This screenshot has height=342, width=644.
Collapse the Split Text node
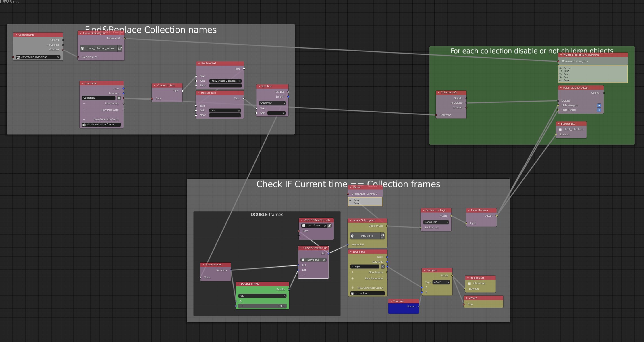point(259,86)
